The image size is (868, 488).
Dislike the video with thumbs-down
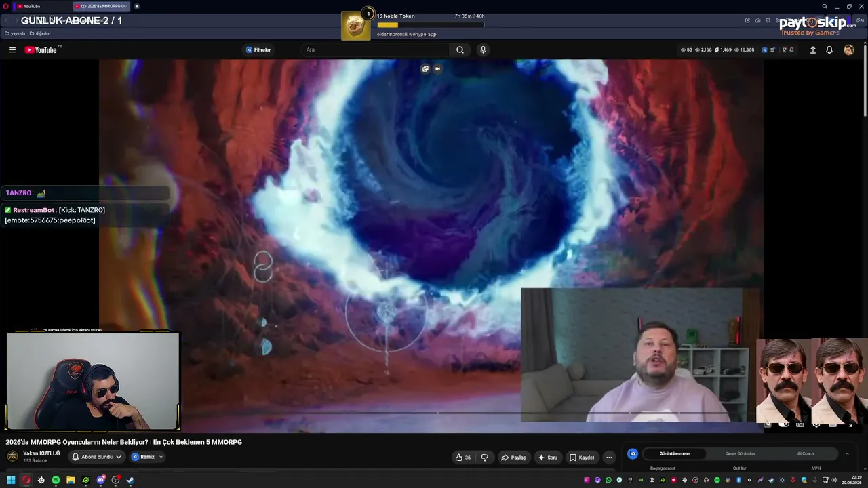coord(484,457)
